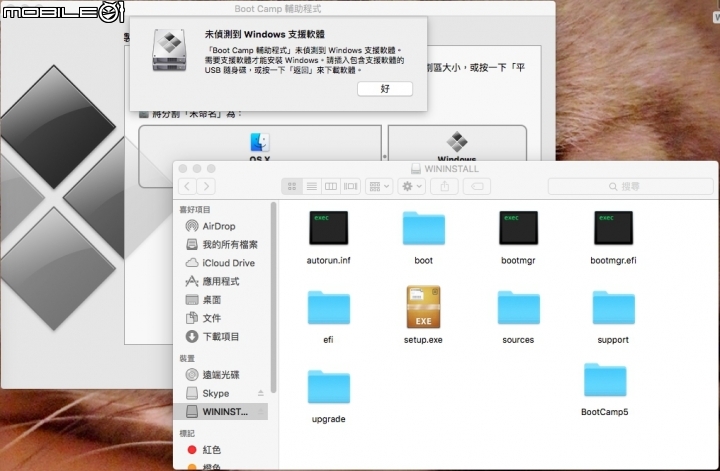The image size is (720, 471).
Task: Select the boot folder
Action: coord(423,228)
